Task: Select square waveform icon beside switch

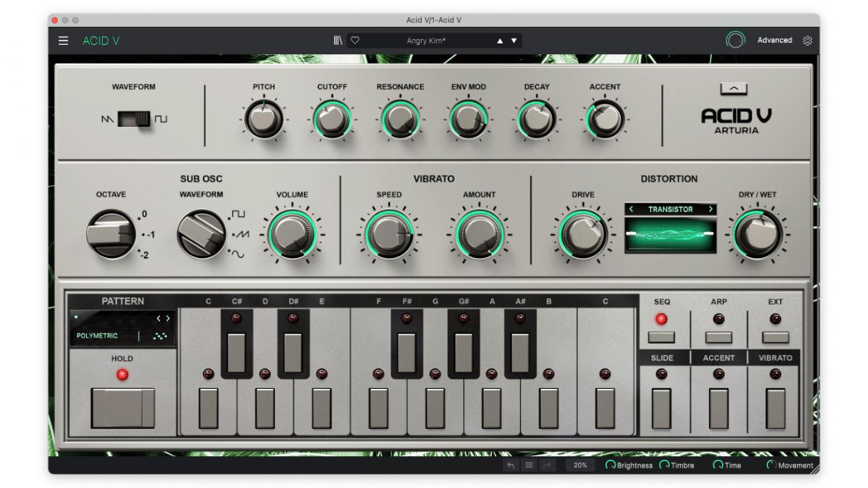Action: [161, 119]
